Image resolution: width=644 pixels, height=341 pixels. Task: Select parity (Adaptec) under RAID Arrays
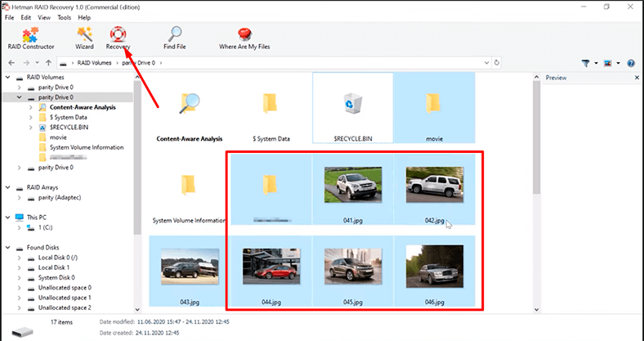click(x=60, y=198)
